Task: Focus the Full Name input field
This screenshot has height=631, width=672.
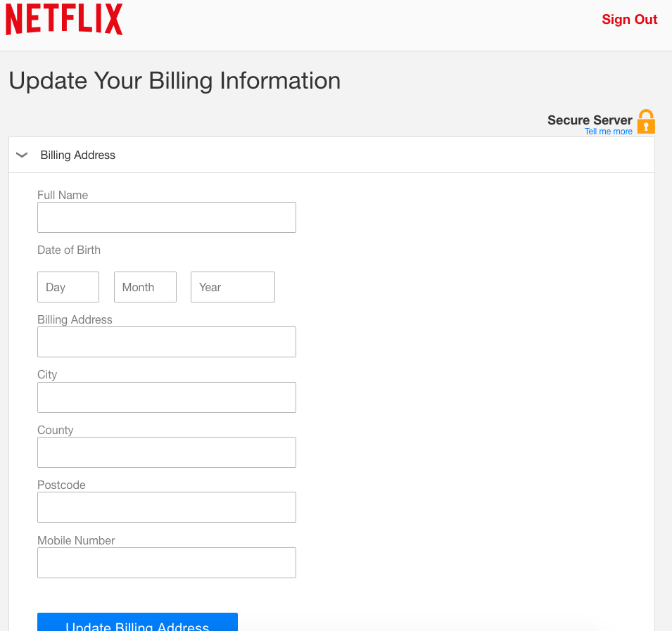Action: [167, 217]
